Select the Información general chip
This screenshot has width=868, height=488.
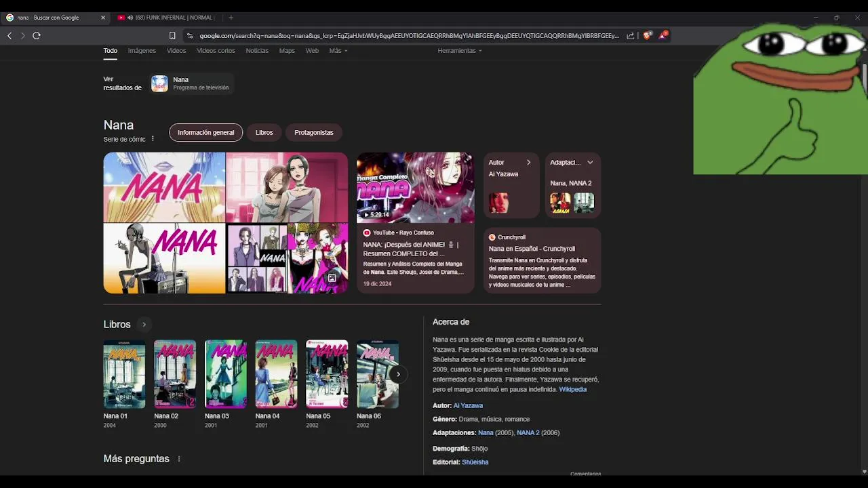coord(205,132)
